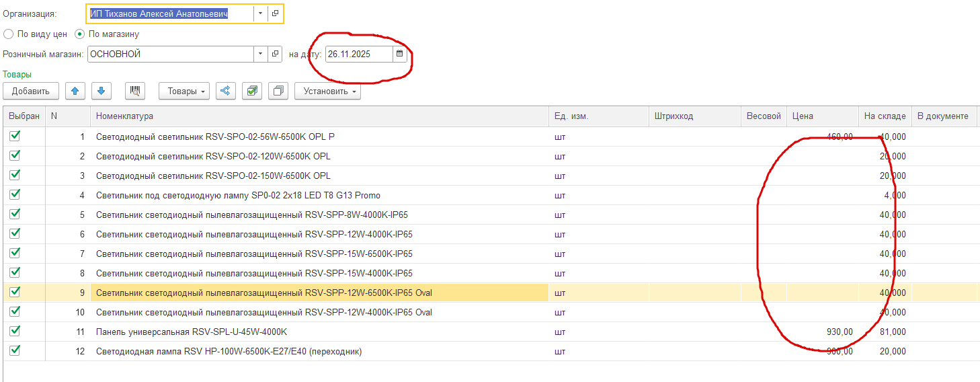Click the Розничный магазин field ОСНОВНОЙ
This screenshot has width=980, height=382.
tap(171, 54)
